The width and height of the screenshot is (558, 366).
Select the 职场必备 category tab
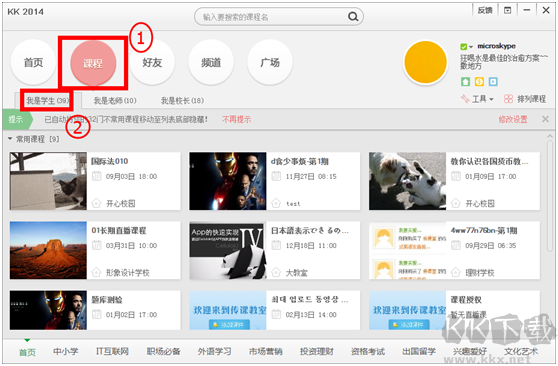tap(163, 351)
